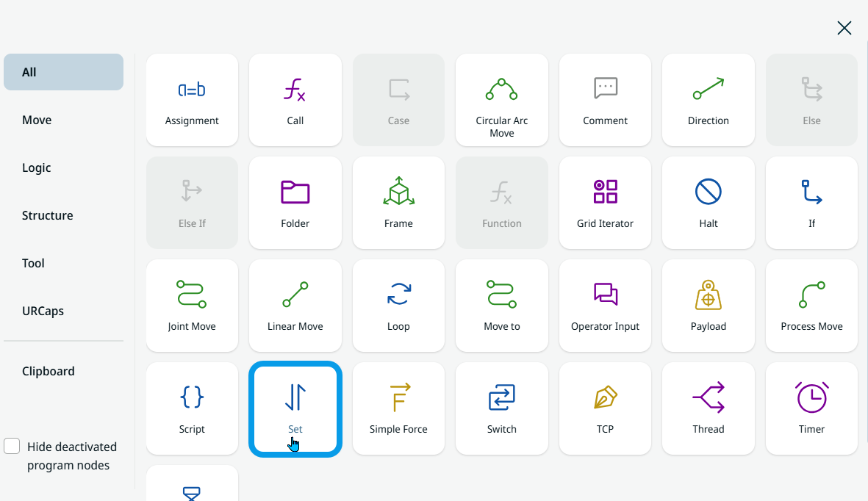This screenshot has height=501, width=868.
Task: Insert a Simple Force node
Action: pyautogui.click(x=398, y=408)
